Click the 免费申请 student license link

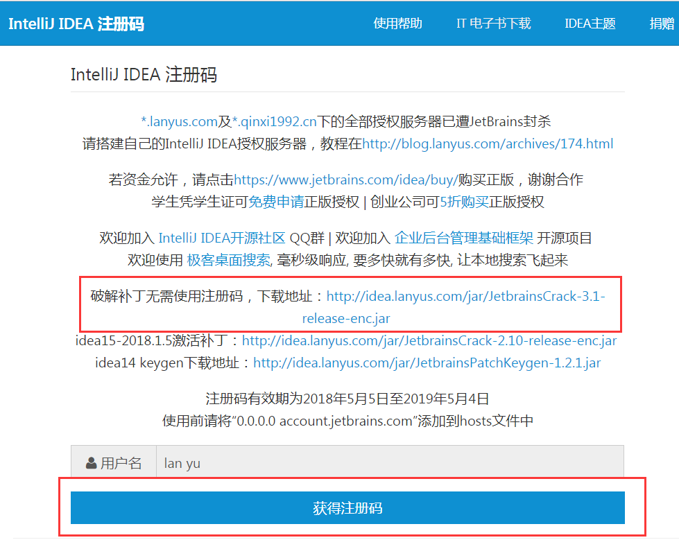276,202
